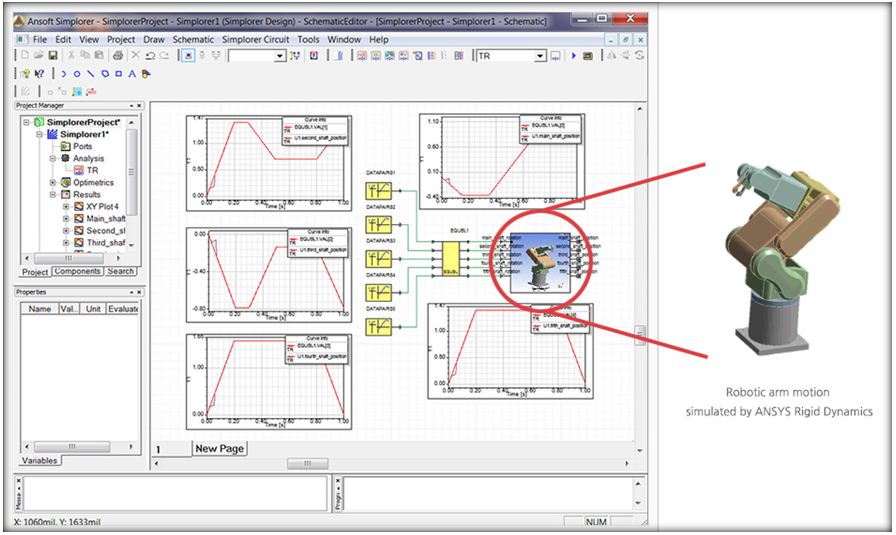Image resolution: width=896 pixels, height=535 pixels.
Task: Click the context help pointer icon
Action: (39, 74)
